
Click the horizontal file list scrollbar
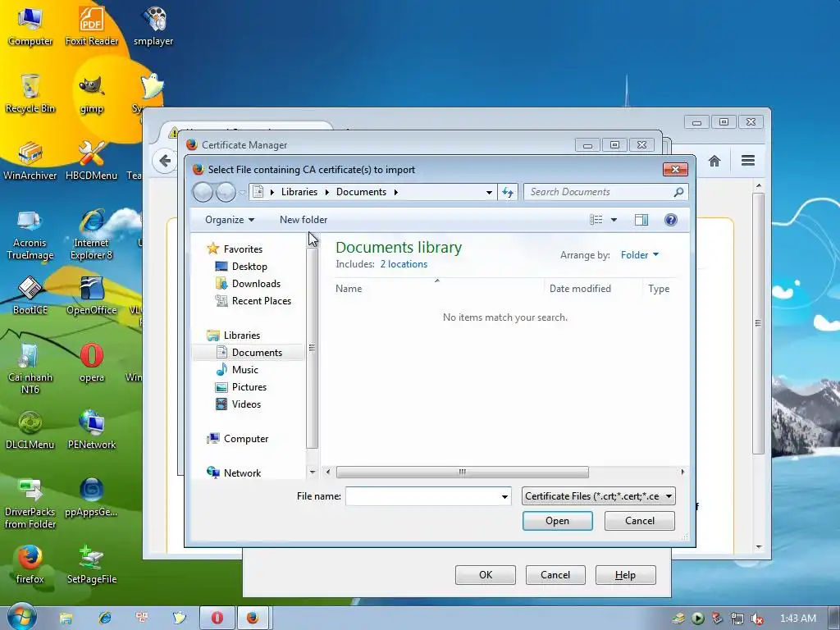point(462,472)
